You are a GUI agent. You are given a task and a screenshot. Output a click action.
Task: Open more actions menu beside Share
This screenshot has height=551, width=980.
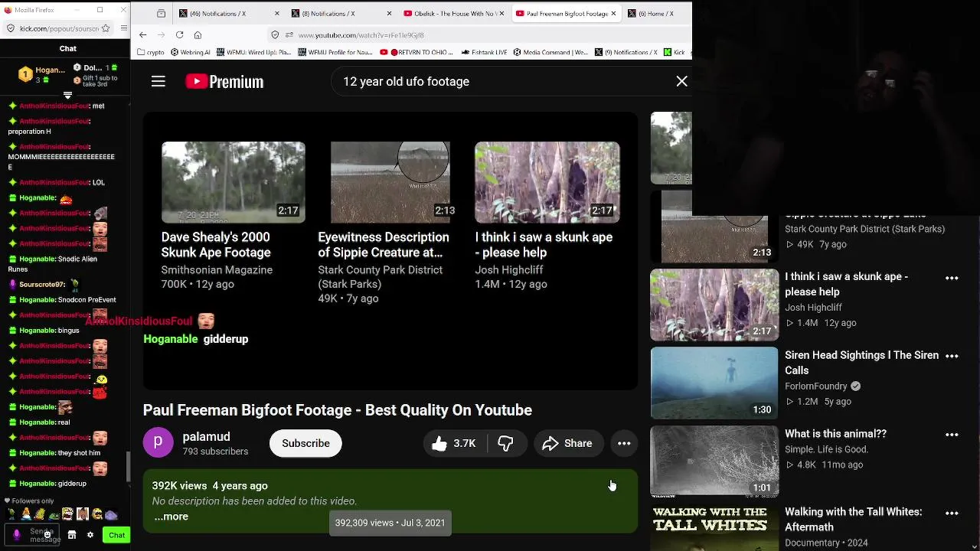point(624,443)
